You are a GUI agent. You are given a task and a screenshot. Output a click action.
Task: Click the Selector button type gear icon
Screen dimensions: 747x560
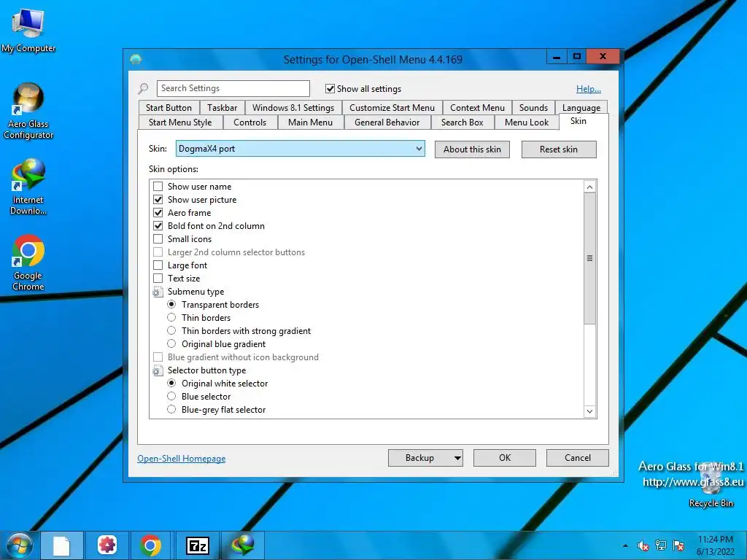[x=158, y=370]
